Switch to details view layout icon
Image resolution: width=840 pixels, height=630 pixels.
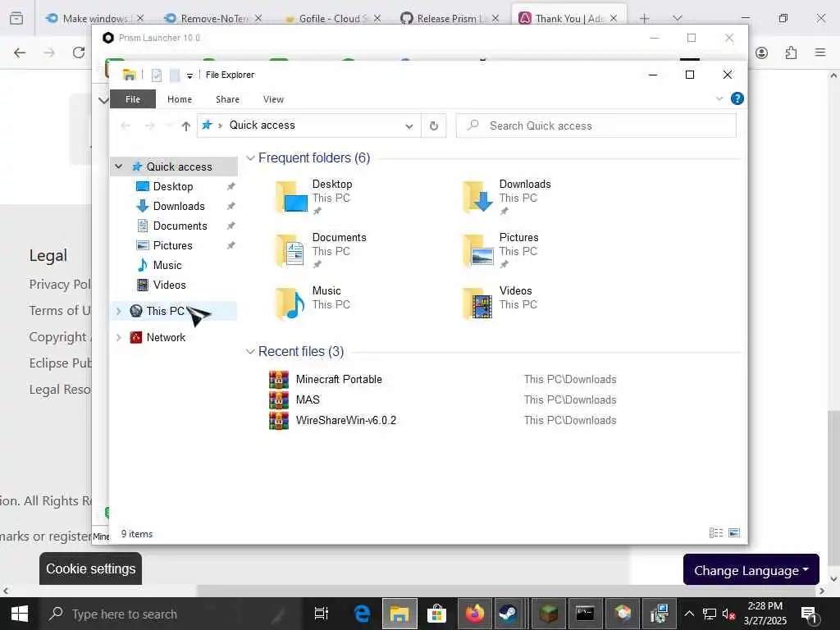coord(715,533)
